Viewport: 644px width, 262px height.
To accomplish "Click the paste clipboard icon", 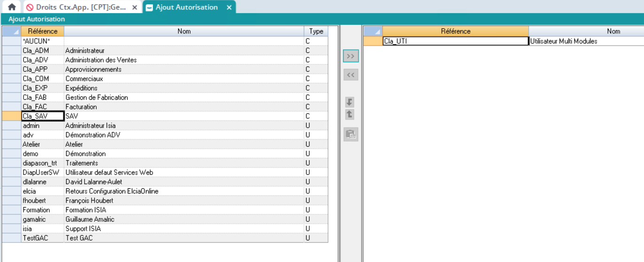I will [x=351, y=134].
